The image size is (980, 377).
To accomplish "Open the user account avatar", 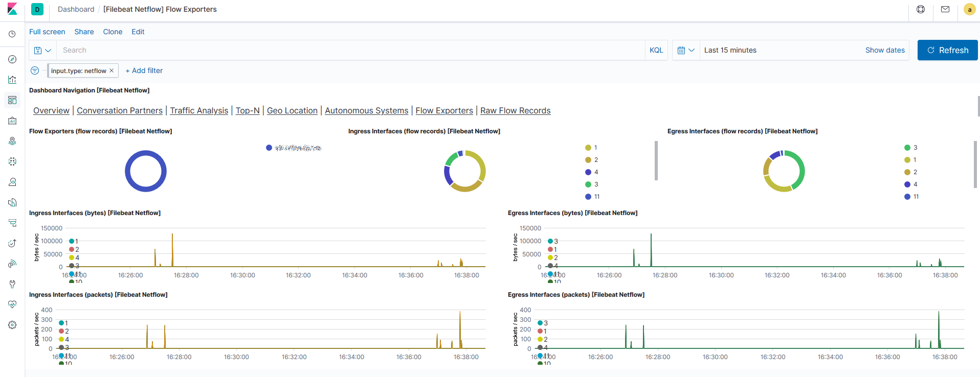I will pyautogui.click(x=969, y=9).
